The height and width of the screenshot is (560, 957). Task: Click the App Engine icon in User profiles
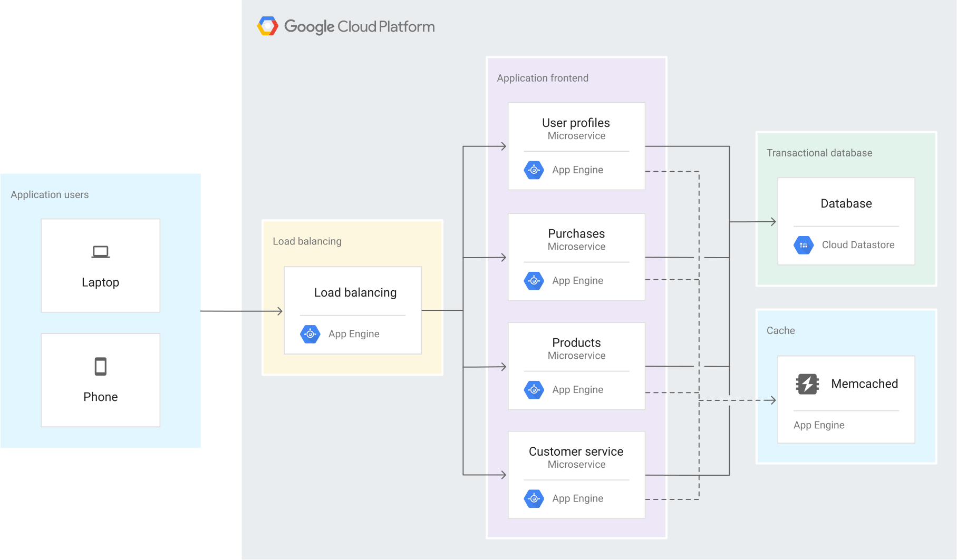click(x=534, y=170)
